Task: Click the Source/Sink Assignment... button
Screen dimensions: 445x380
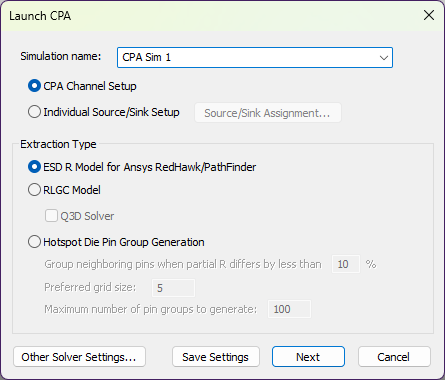Action: tap(268, 113)
